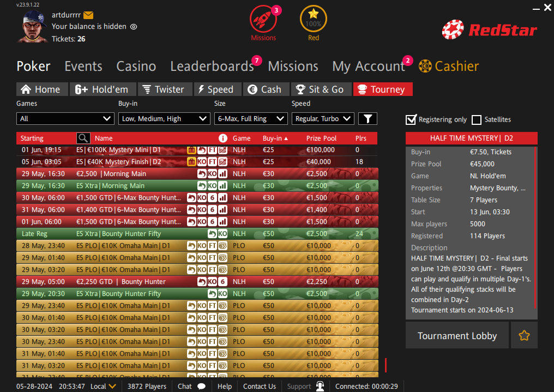554x392 pixels.
Task: Click the Cash euro coin icon
Action: click(252, 89)
